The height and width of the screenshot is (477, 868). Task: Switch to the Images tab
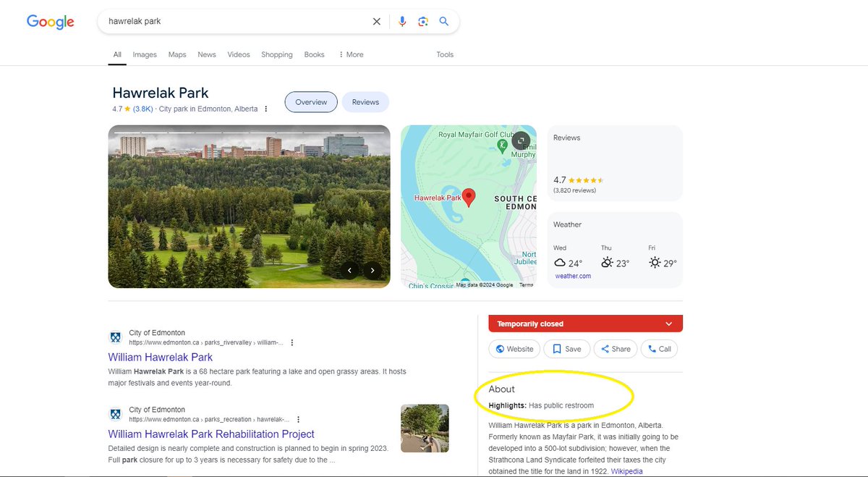tap(145, 54)
